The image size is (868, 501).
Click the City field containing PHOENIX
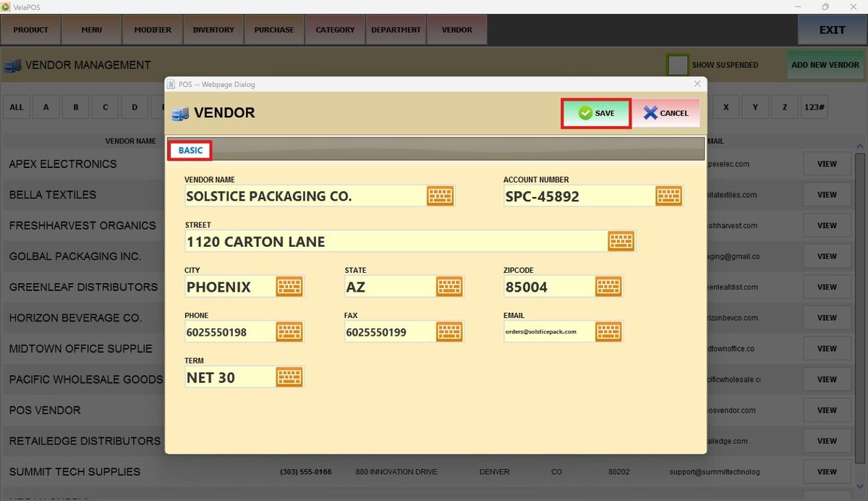(230, 287)
